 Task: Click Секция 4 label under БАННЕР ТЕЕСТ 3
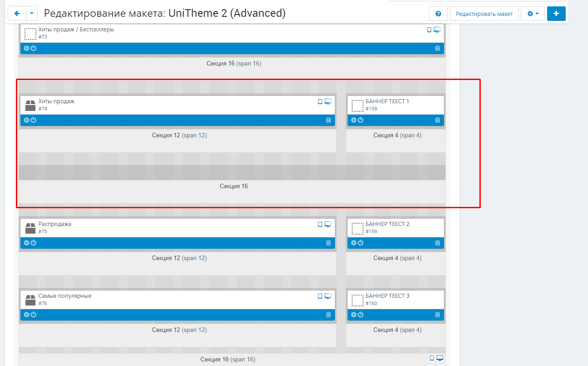point(398,330)
